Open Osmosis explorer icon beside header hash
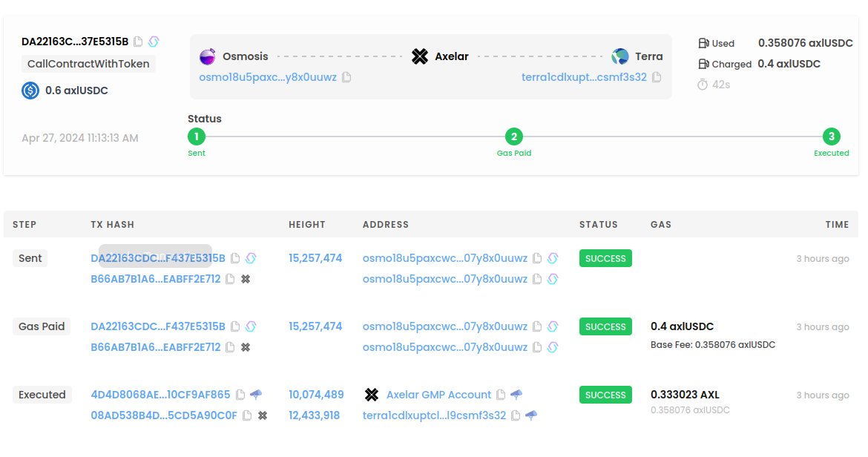Screen dimensions: 868x457 pos(154,42)
